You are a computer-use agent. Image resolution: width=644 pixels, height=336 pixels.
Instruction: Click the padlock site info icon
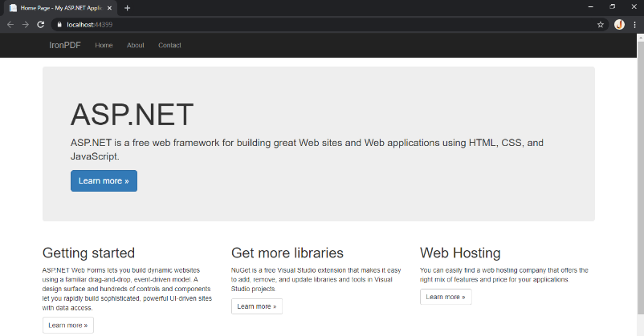click(x=59, y=25)
